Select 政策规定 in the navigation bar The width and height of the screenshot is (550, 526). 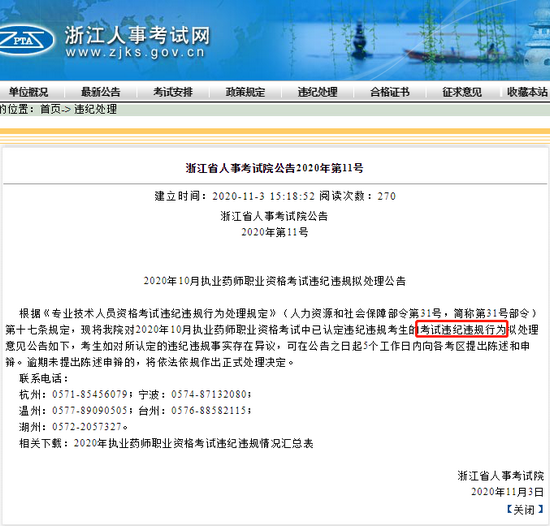[x=245, y=92]
